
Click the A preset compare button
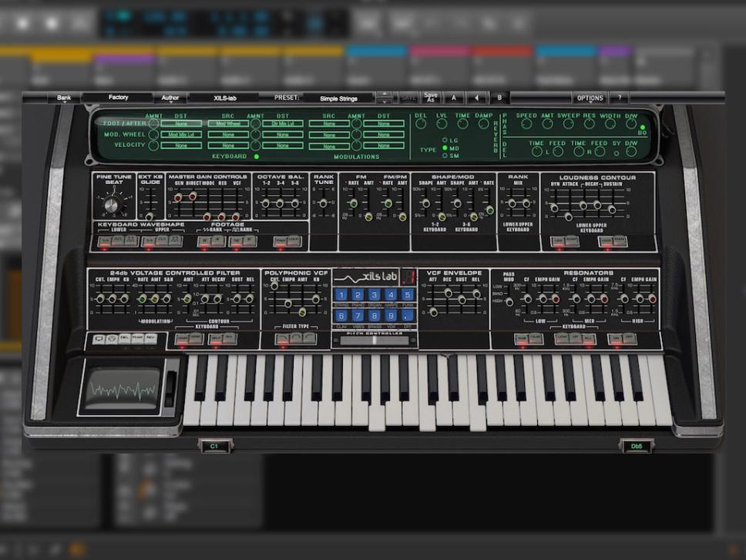tap(454, 98)
